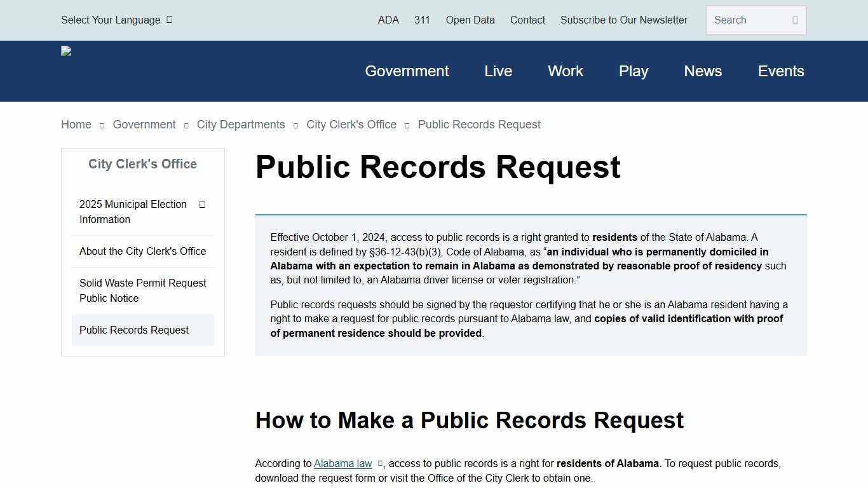Open the Subscribe to Our Newsletter link

[623, 20]
